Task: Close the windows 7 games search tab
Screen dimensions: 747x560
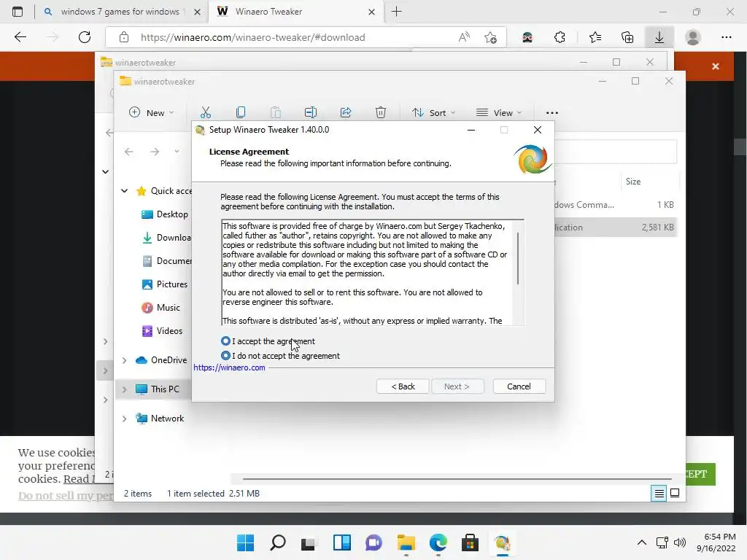Action: 197,12
